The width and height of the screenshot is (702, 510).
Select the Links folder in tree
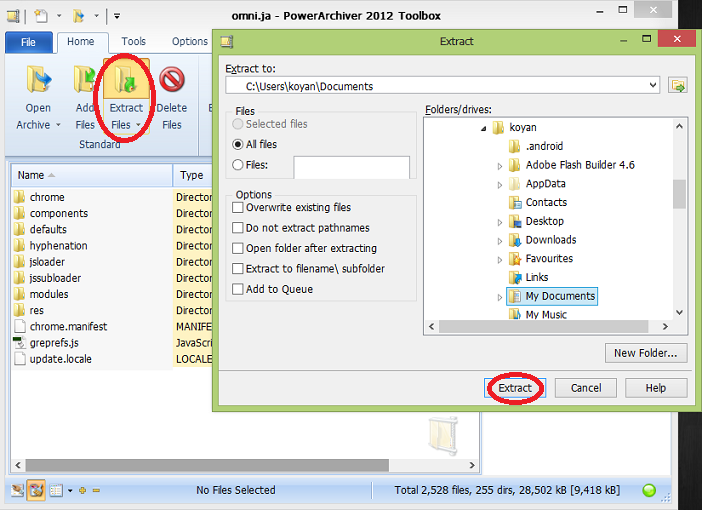[537, 277]
